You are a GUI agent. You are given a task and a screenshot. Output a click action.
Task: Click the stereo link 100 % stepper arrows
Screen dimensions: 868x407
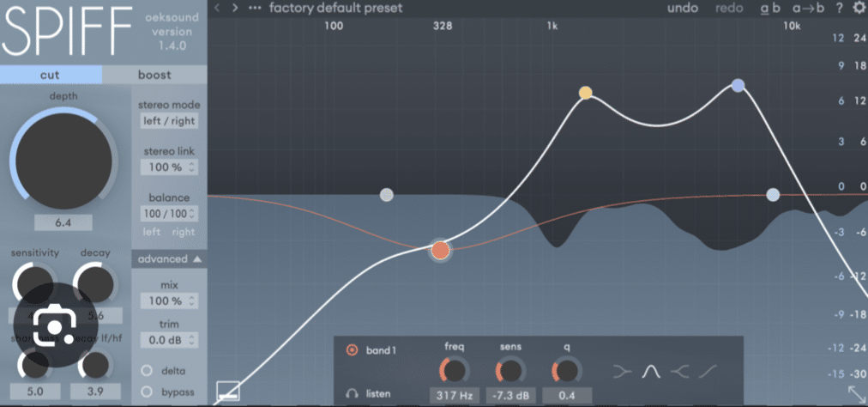(192, 167)
